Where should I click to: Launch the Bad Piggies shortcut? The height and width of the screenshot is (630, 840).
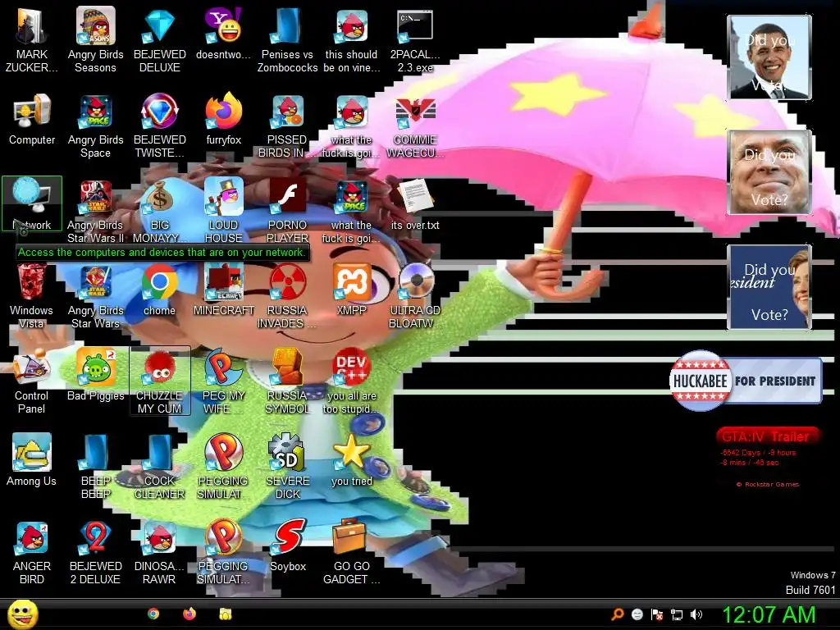[x=95, y=375]
